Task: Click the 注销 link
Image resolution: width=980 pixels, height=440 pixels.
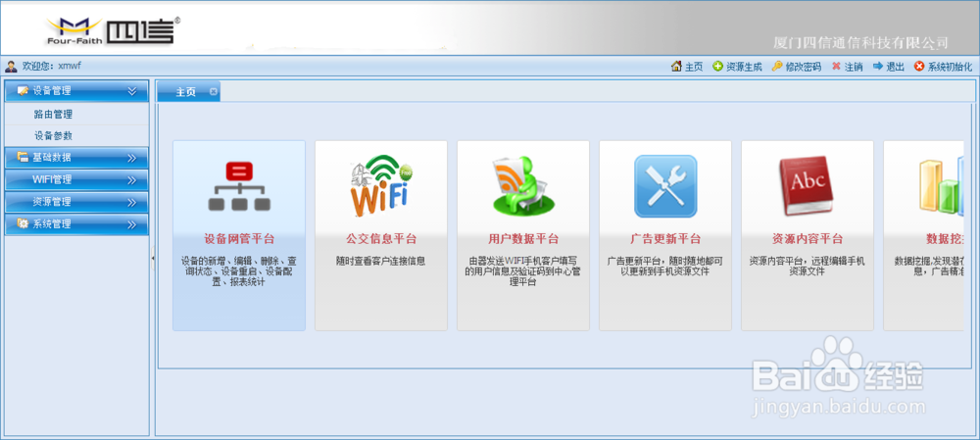Action: click(x=854, y=67)
